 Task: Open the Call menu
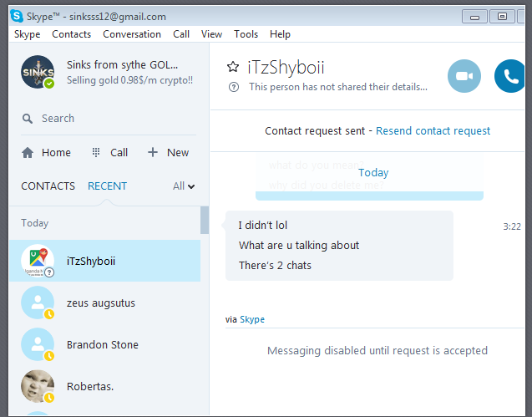tap(181, 34)
